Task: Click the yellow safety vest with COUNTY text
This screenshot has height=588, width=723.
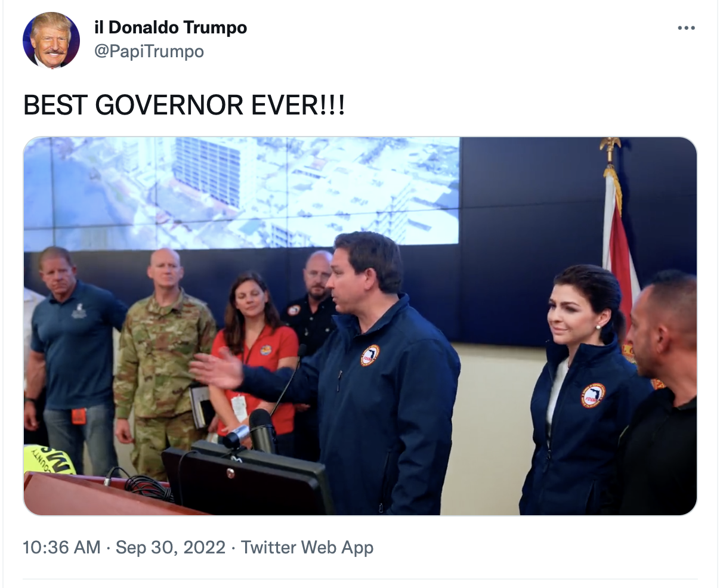Action: pyautogui.click(x=49, y=459)
